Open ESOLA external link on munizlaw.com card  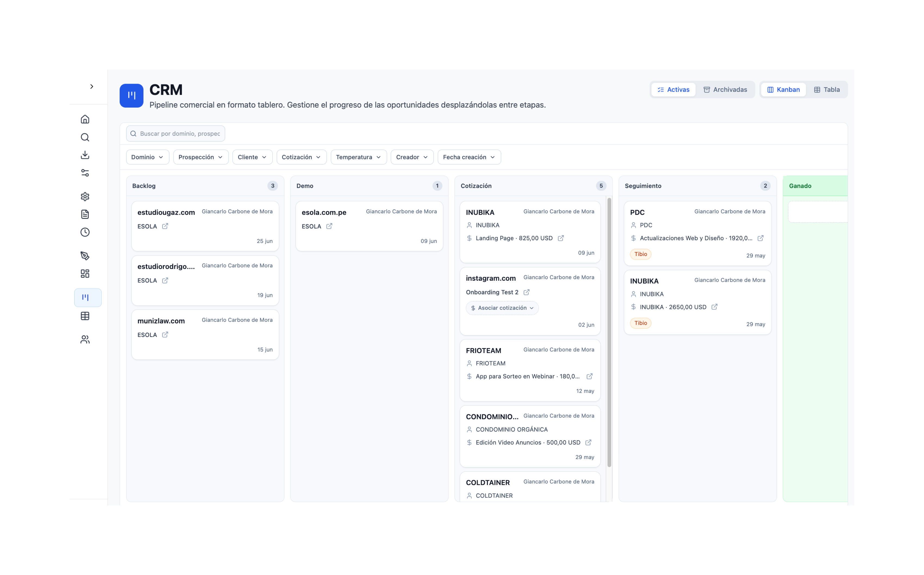point(165,335)
